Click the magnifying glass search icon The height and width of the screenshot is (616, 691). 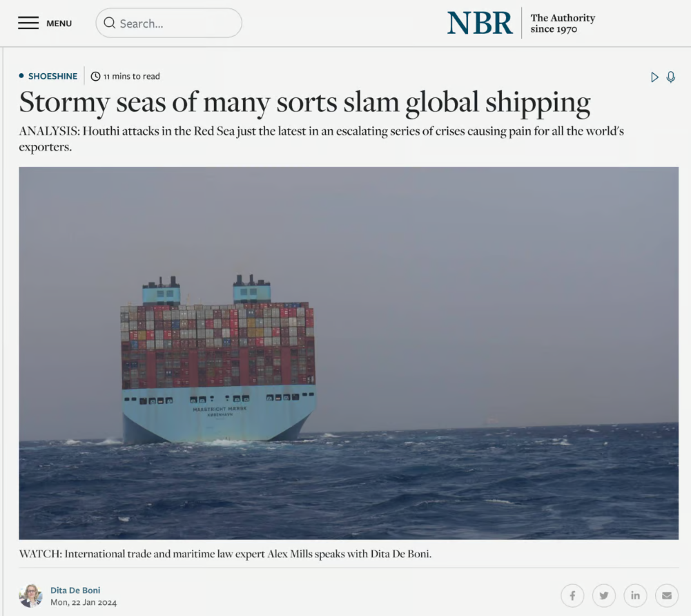(x=109, y=23)
